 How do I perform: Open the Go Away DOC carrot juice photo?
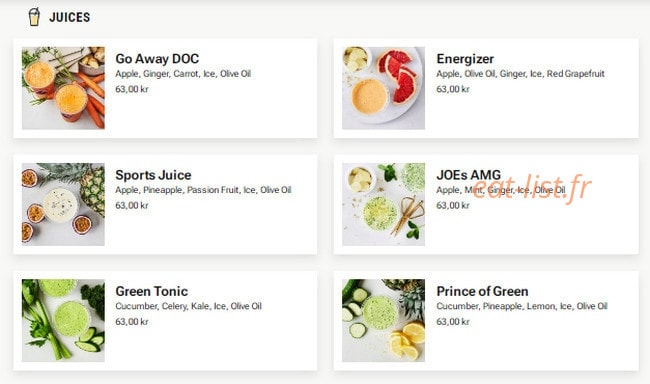pyautogui.click(x=63, y=88)
